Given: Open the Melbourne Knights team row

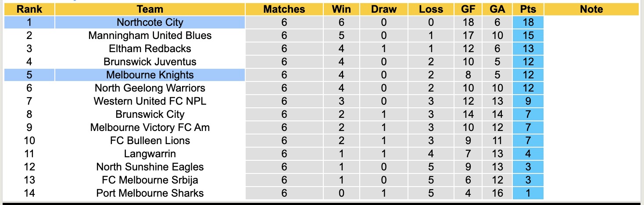Looking at the screenshot, I should click(150, 75).
